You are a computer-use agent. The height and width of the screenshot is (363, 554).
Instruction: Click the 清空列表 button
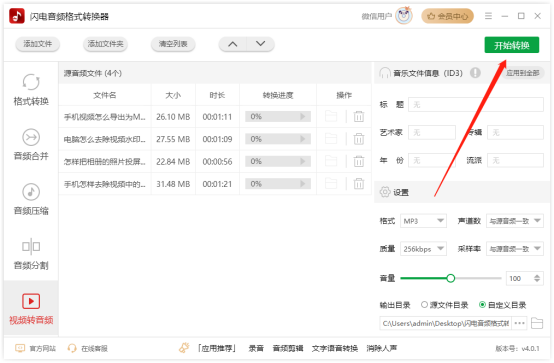173,44
